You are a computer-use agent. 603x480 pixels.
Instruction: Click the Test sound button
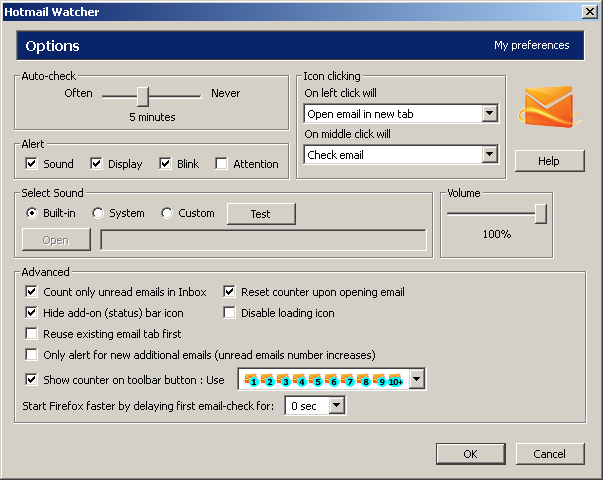[261, 214]
